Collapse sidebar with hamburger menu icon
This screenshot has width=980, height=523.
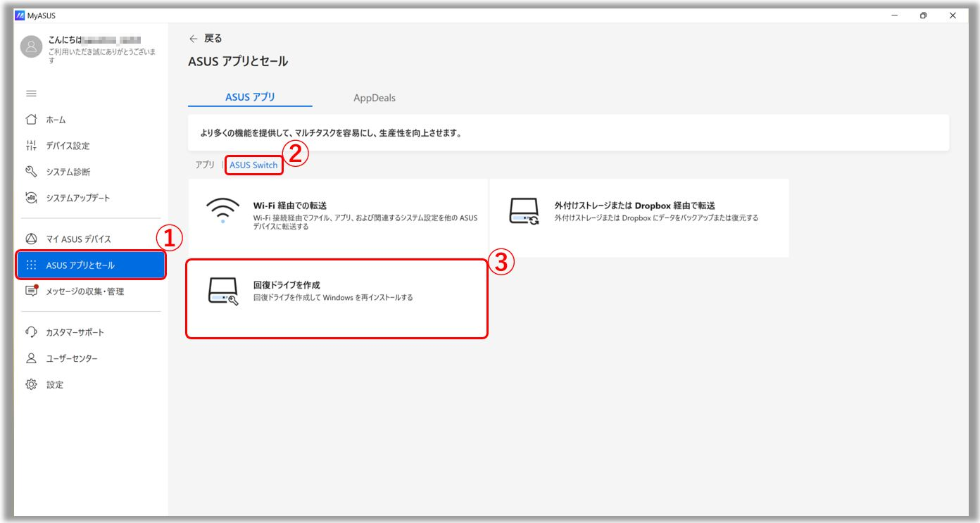click(x=31, y=94)
